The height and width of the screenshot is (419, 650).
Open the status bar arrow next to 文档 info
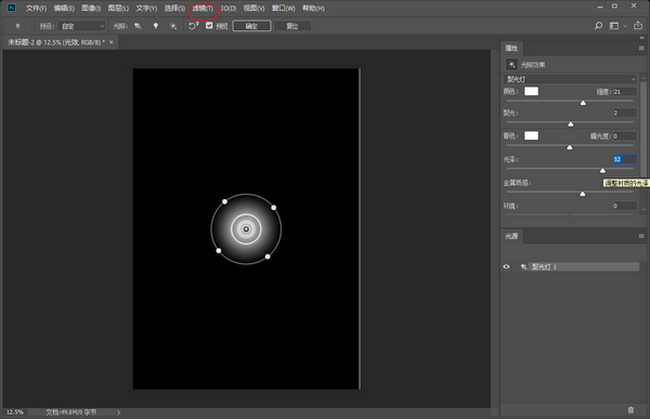tap(119, 411)
